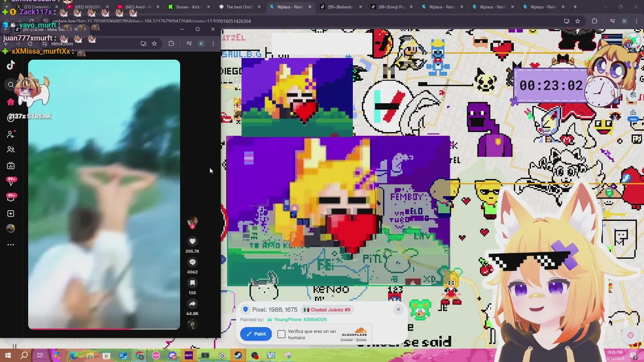Click the 00:23:02 stream timer overlay
The width and height of the screenshot is (644, 362).
551,85
